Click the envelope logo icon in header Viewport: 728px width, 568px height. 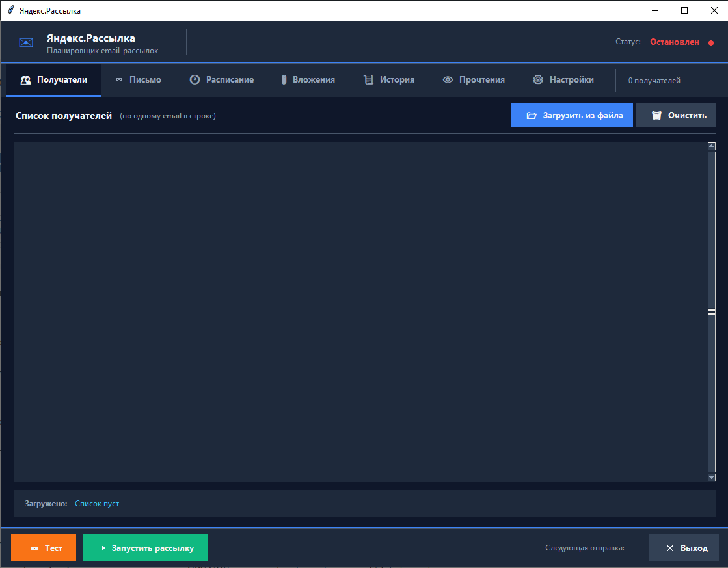(26, 43)
